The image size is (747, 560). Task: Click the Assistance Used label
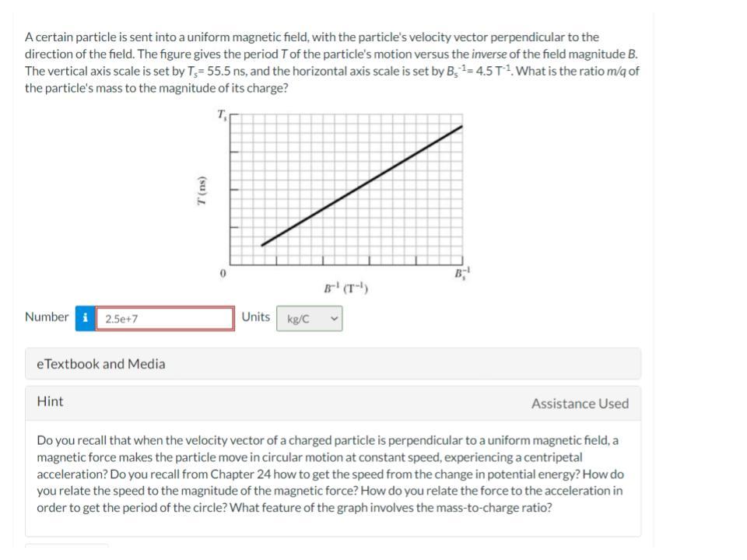579,404
